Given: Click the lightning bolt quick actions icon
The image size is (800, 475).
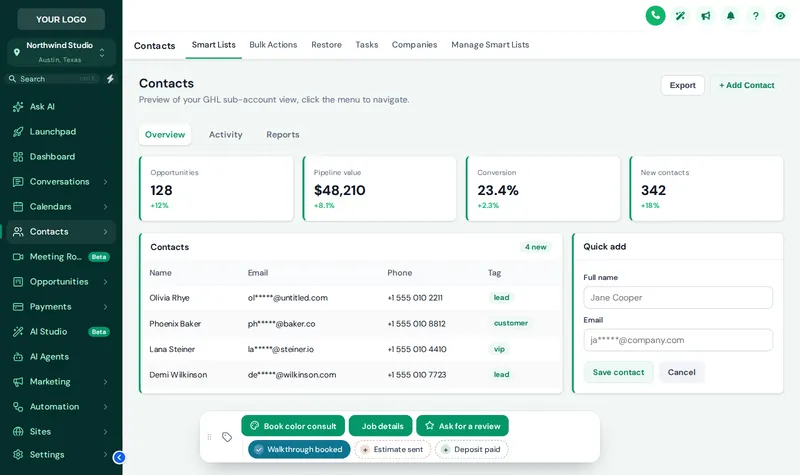Looking at the screenshot, I should 110,79.
